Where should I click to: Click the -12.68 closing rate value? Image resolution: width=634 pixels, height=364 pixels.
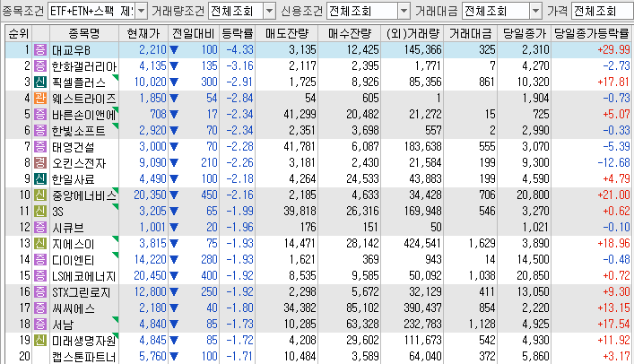click(x=613, y=162)
